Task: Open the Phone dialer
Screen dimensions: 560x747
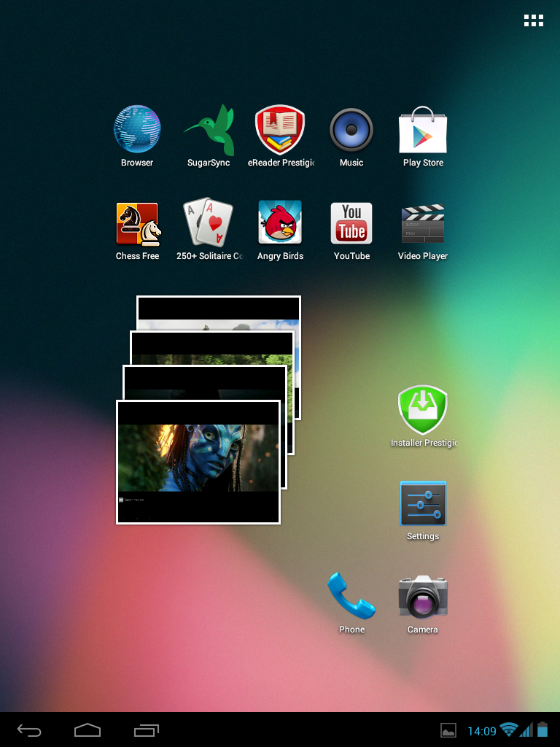Action: (x=351, y=603)
